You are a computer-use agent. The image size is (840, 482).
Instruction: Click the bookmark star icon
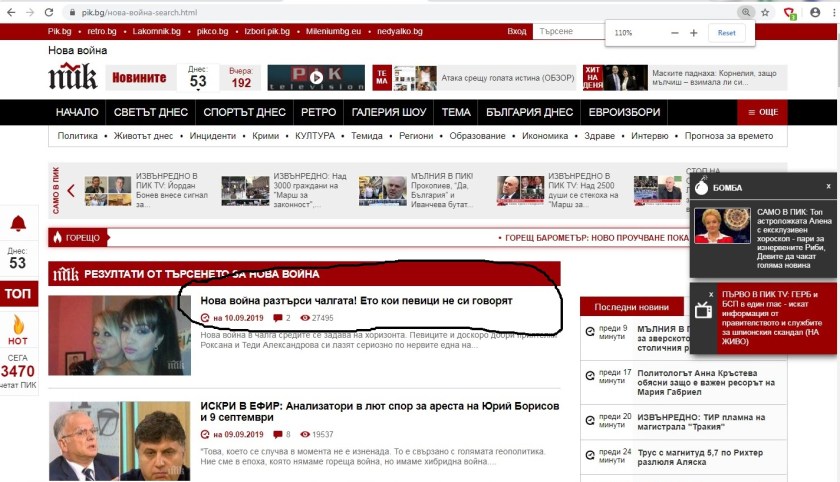765,12
